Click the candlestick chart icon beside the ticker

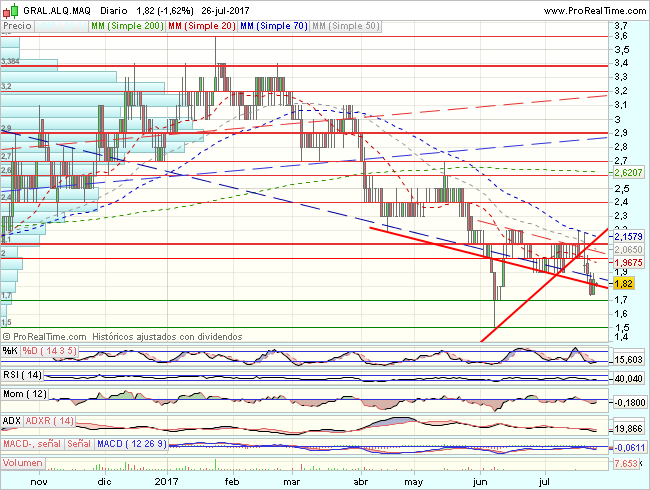8,9
